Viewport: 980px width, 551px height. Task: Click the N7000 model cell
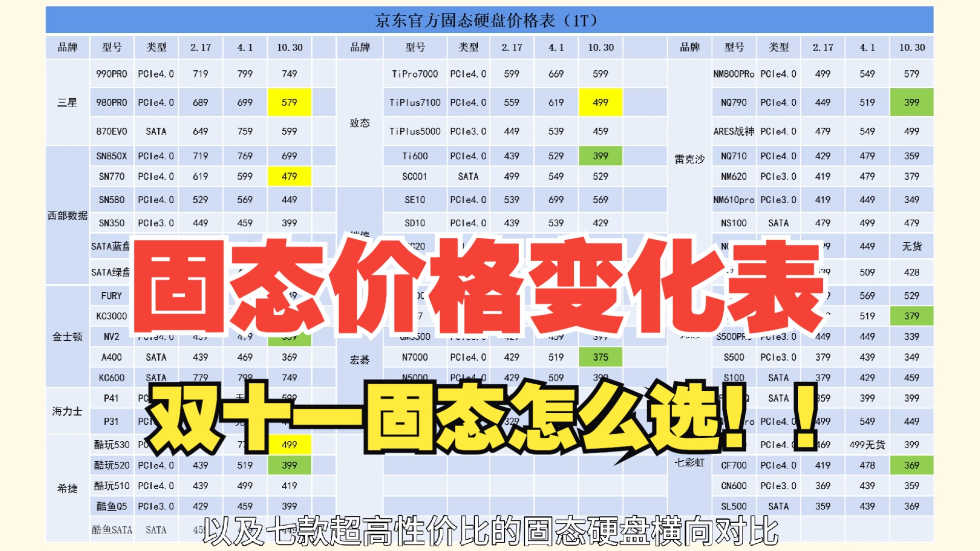pos(415,358)
